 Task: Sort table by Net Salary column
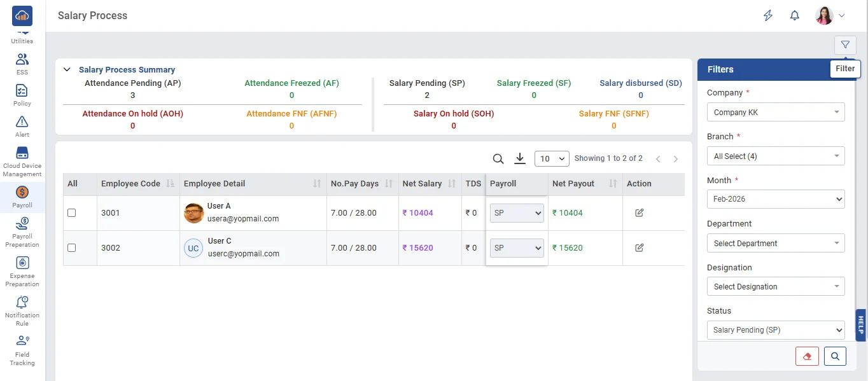click(452, 184)
